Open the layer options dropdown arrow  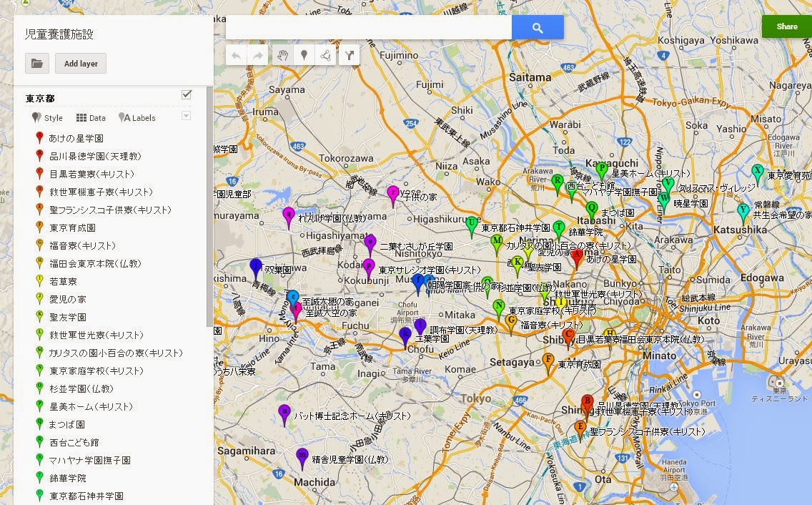187,116
